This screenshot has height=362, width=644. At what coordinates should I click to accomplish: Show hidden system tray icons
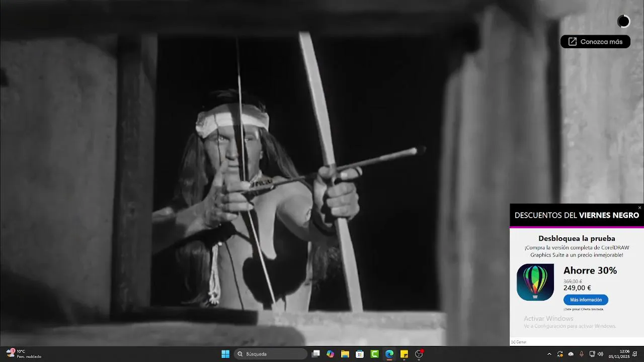(x=549, y=354)
